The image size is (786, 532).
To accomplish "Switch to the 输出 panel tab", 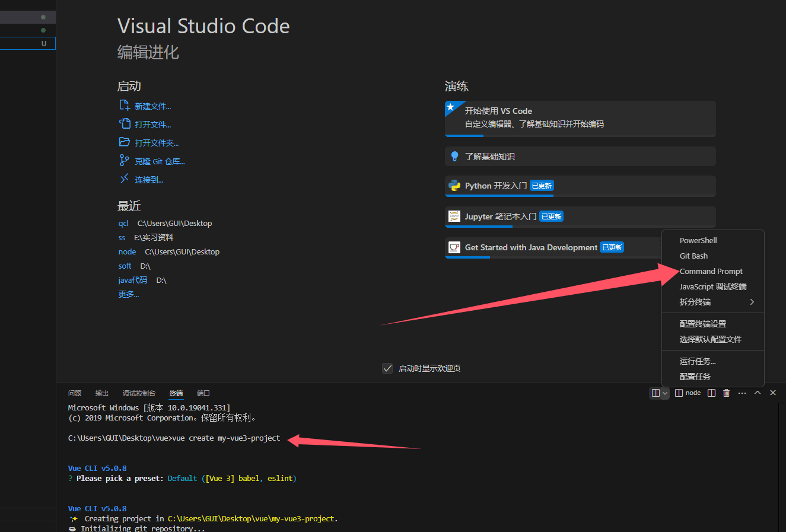I will coord(102,393).
